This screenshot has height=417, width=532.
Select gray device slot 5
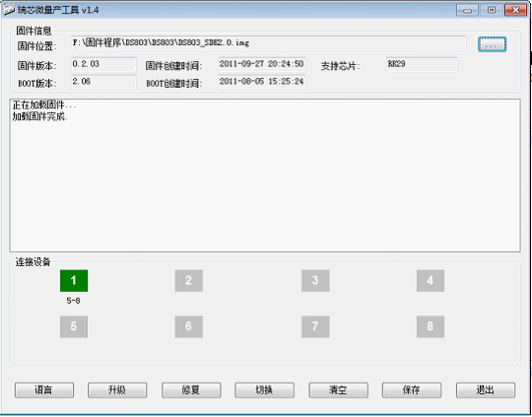click(x=74, y=326)
